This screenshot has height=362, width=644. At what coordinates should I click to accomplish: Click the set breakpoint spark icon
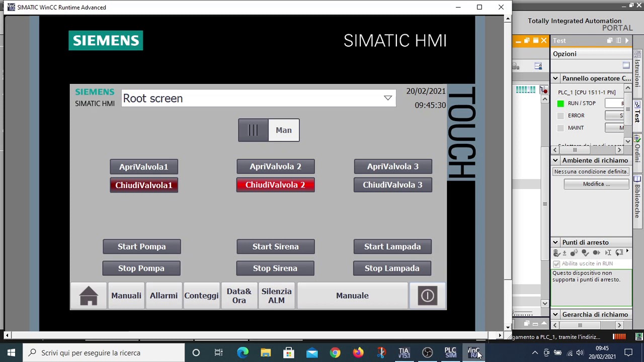[x=574, y=252]
